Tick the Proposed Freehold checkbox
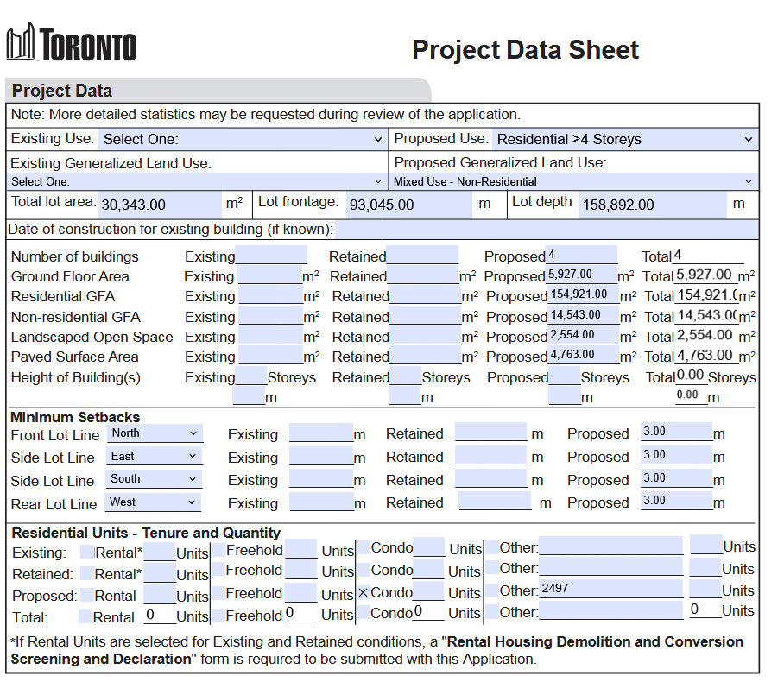This screenshot has width=784, height=682. coord(218,593)
